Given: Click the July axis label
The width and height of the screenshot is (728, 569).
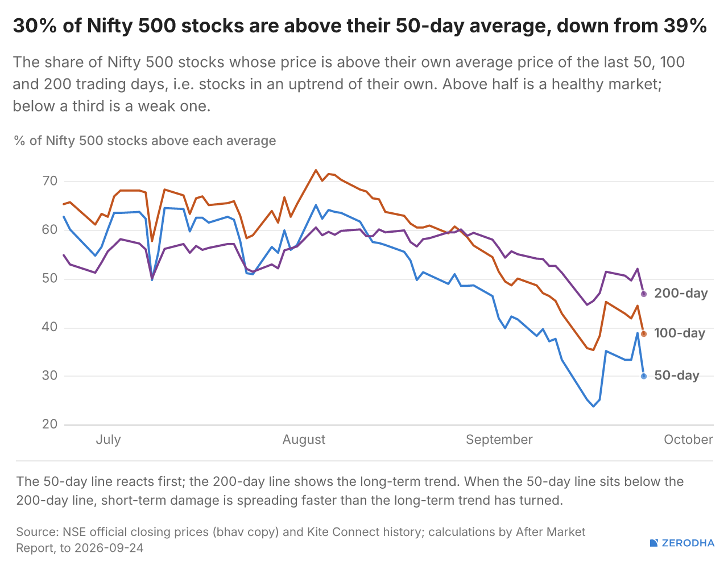Looking at the screenshot, I should [108, 439].
